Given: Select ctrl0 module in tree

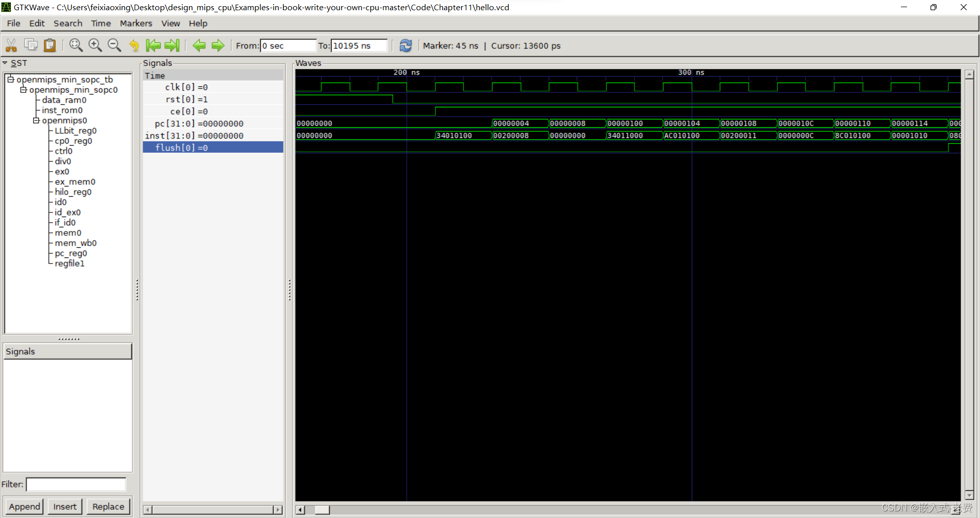Looking at the screenshot, I should click(x=64, y=151).
